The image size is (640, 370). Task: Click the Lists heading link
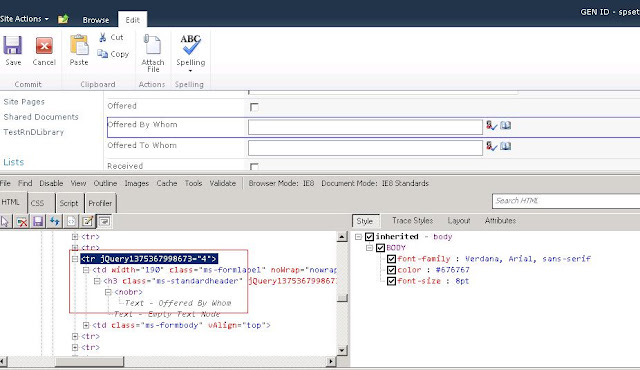point(14,162)
